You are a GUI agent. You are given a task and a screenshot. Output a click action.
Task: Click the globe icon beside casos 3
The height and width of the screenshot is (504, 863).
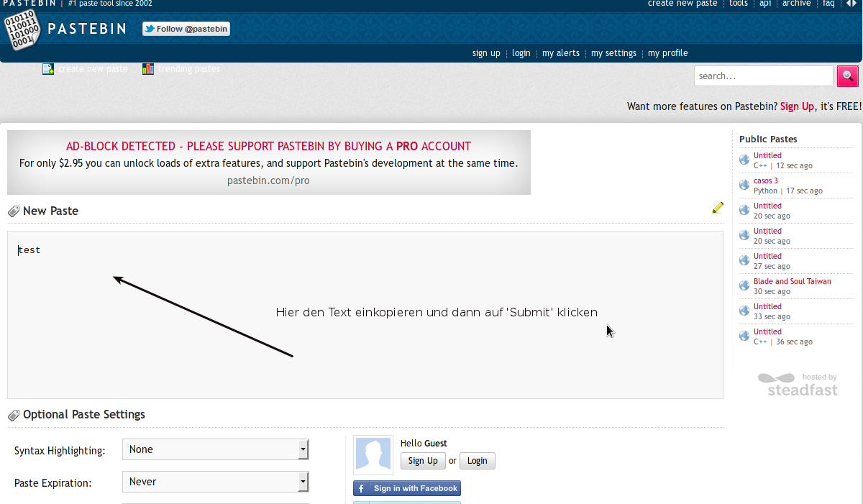coord(744,185)
